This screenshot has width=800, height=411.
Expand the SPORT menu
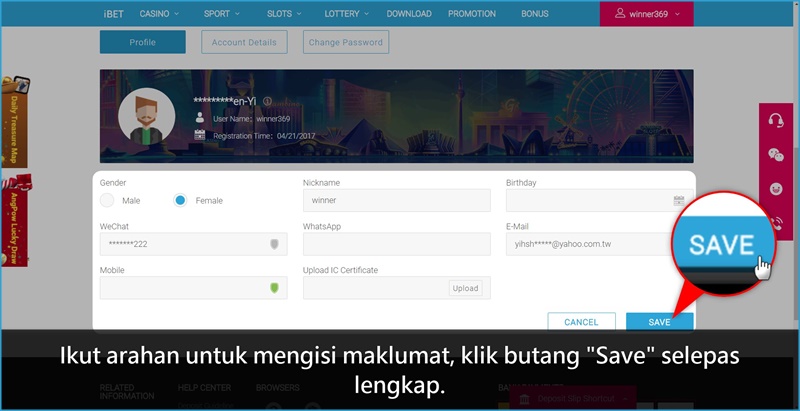point(221,14)
